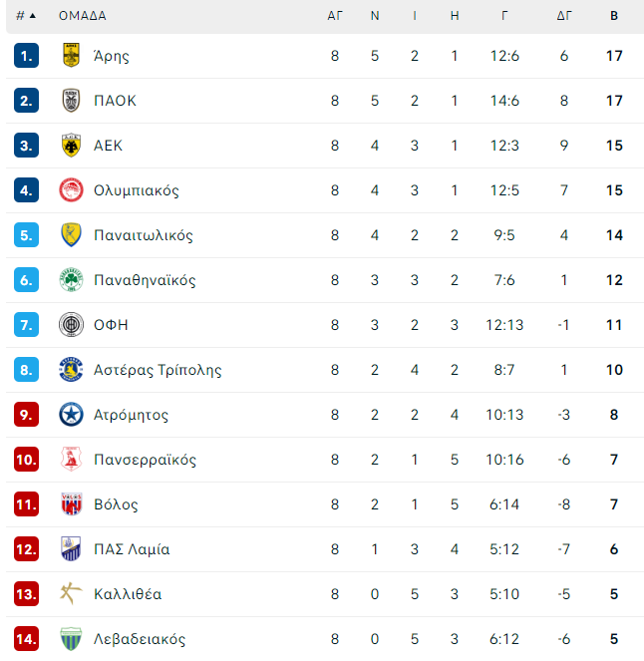The height and width of the screenshot is (661, 644).
Task: Click the ΑΕΚ eagle crest icon
Action: pyautogui.click(x=71, y=145)
